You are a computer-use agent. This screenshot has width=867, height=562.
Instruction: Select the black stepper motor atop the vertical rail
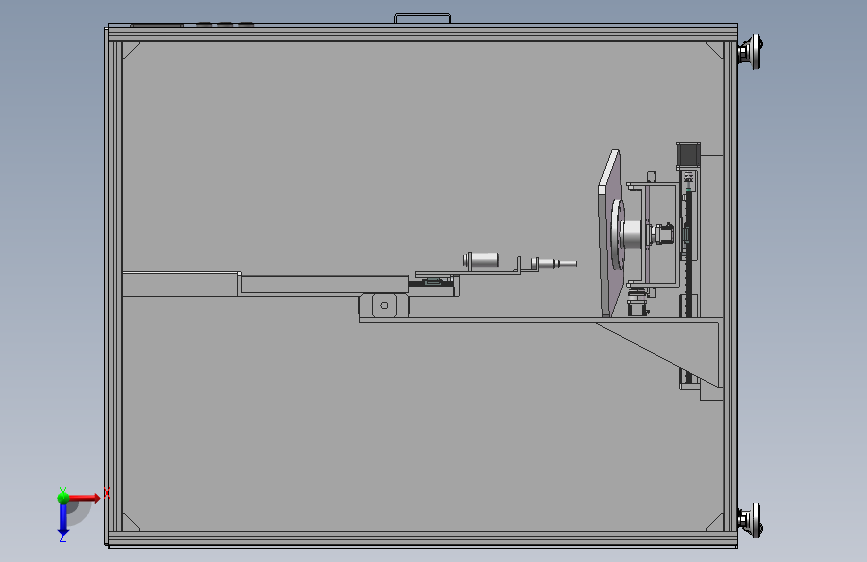coord(688,156)
